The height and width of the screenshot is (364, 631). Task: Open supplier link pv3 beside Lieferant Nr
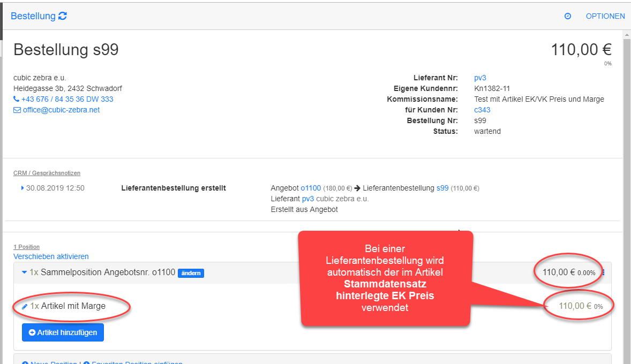pos(480,78)
